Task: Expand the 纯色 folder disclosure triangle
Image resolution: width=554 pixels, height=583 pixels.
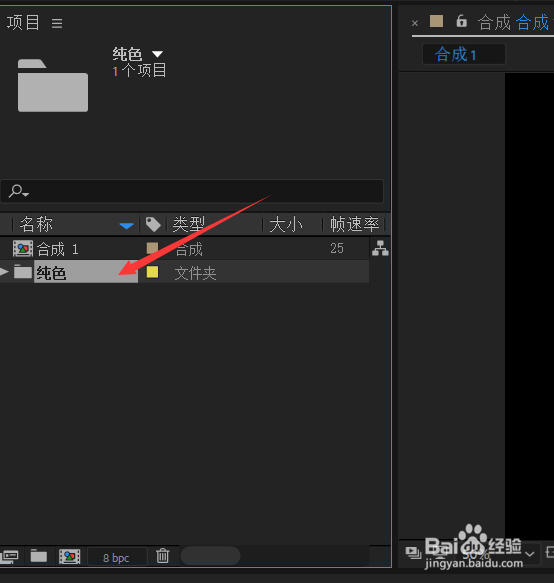Action: 4,272
